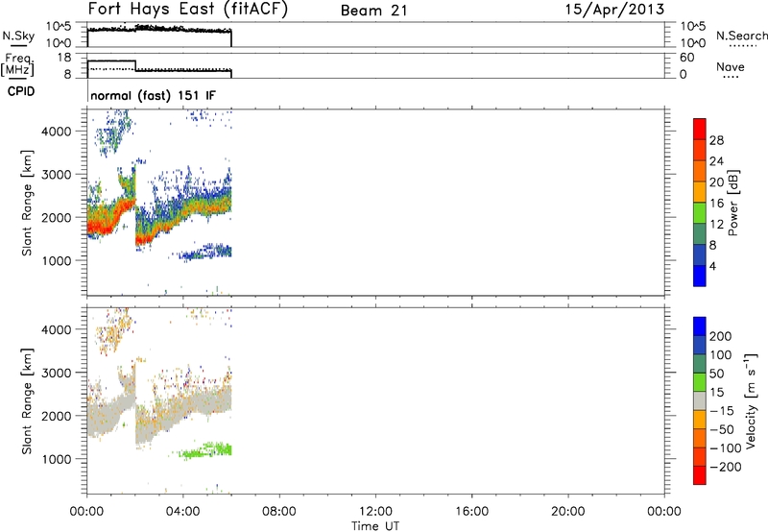Click the "Freq. [MHz]" axis label
The image size is (768, 532).
click(17, 65)
